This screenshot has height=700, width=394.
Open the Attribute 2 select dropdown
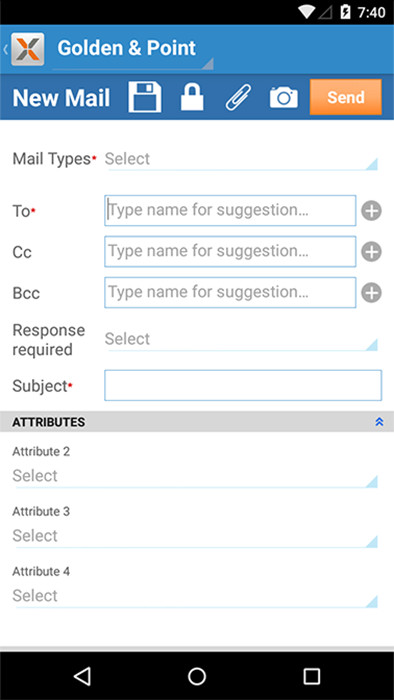click(x=195, y=476)
